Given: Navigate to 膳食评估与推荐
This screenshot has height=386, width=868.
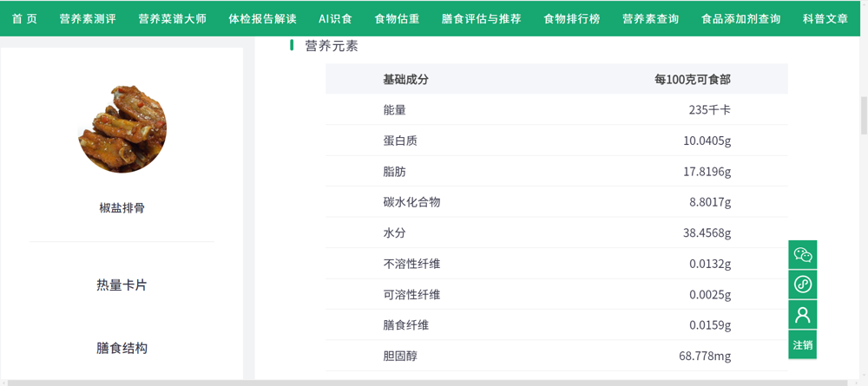Looking at the screenshot, I should 481,18.
